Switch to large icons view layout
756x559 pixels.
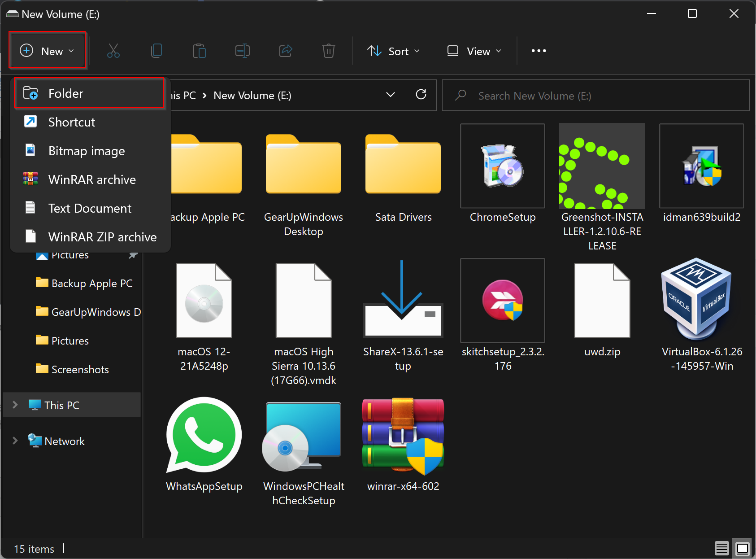(x=743, y=548)
